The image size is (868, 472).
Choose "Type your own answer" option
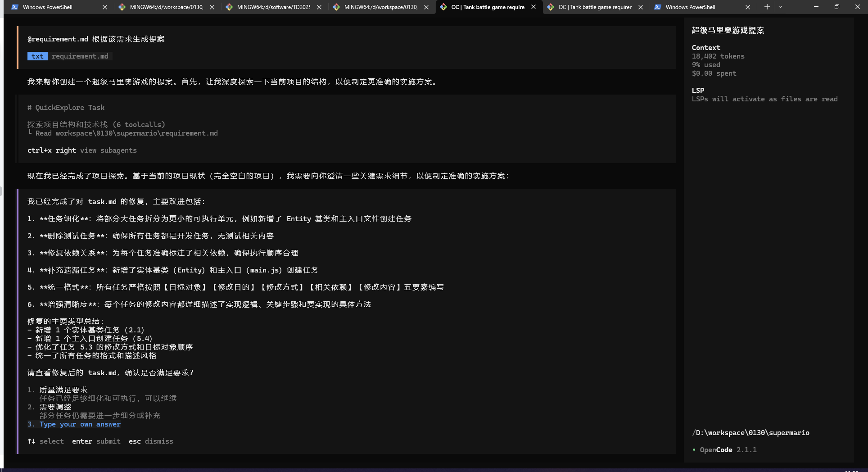[x=80, y=424]
